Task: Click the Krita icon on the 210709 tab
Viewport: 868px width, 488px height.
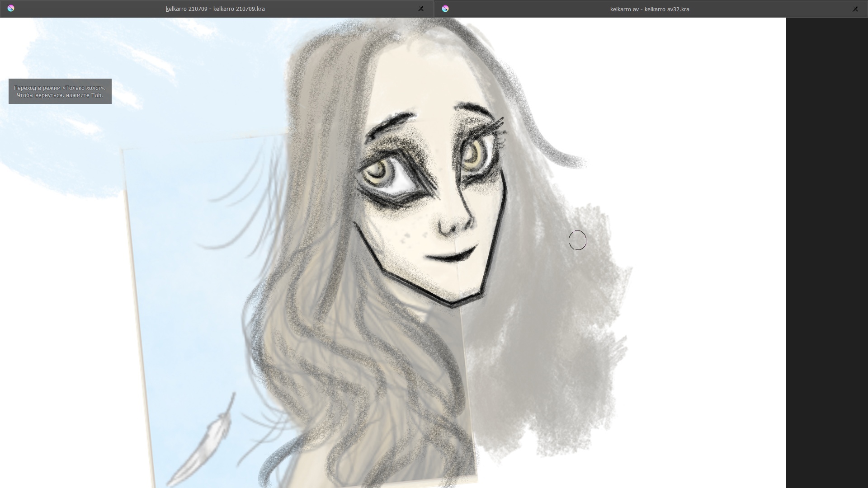Action: pyautogui.click(x=11, y=9)
